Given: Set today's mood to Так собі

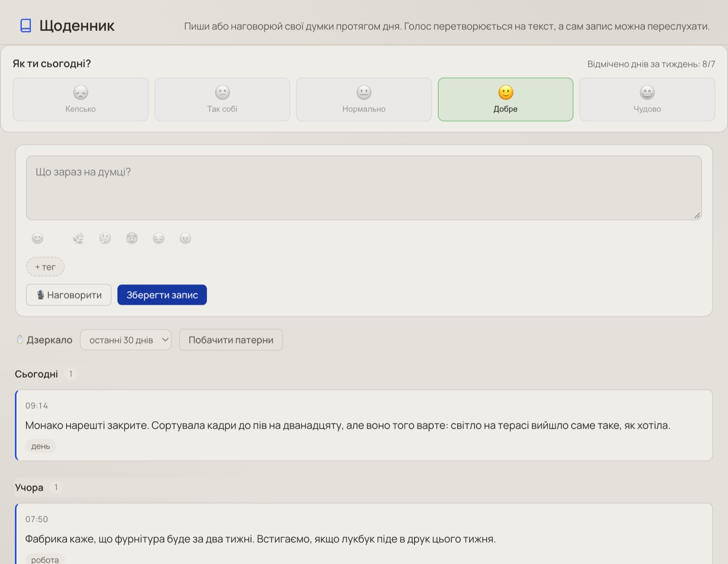Looking at the screenshot, I should tap(222, 99).
